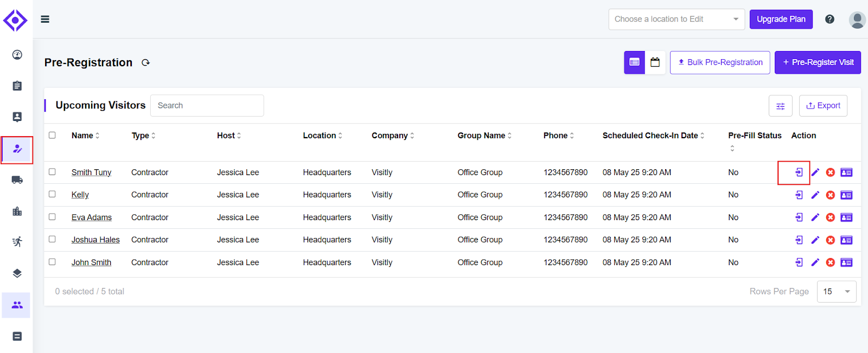Select all visitors checkbox in header
Screen dimensions: 868x353
click(52, 135)
